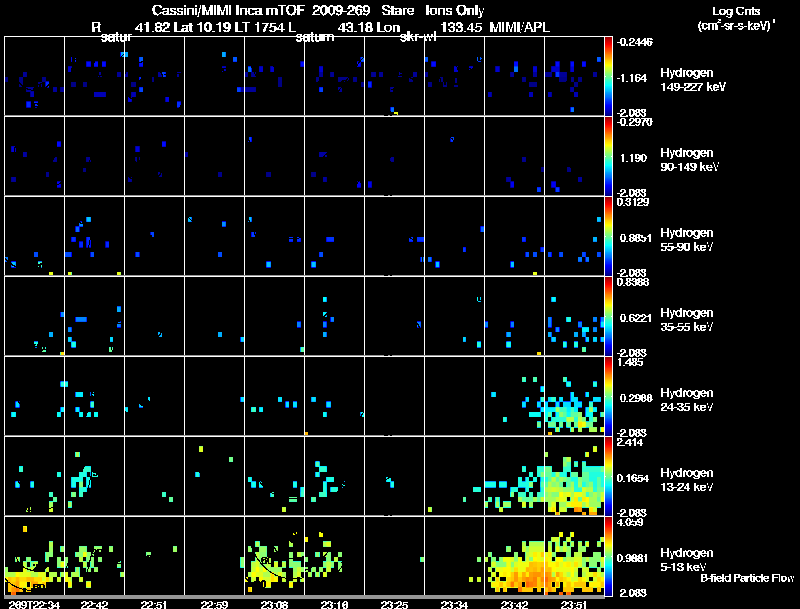800x609 pixels.
Task: Click the 23:08 time axis label
Action: [274, 604]
